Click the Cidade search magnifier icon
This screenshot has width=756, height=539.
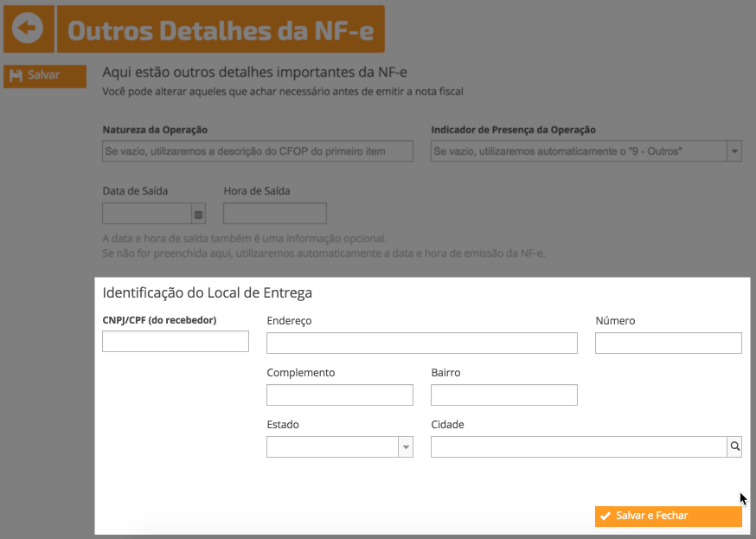pos(734,446)
